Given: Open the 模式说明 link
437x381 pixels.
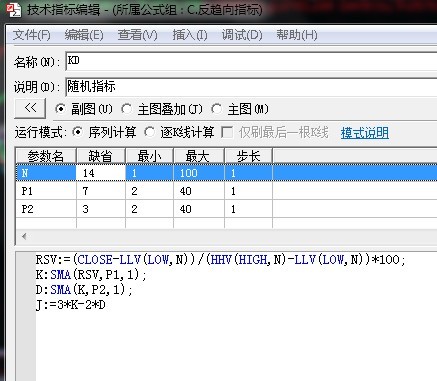Looking at the screenshot, I should click(x=365, y=133).
